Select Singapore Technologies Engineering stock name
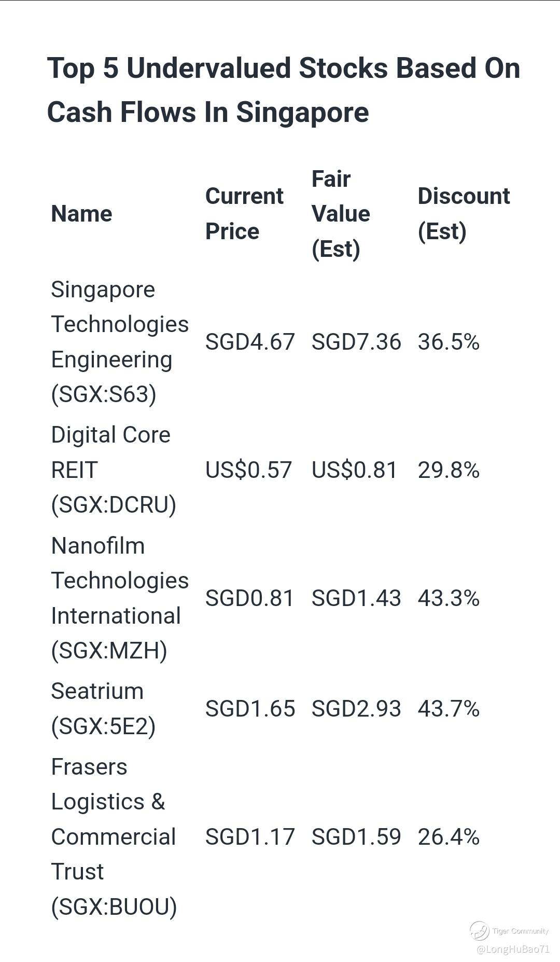 (x=119, y=341)
